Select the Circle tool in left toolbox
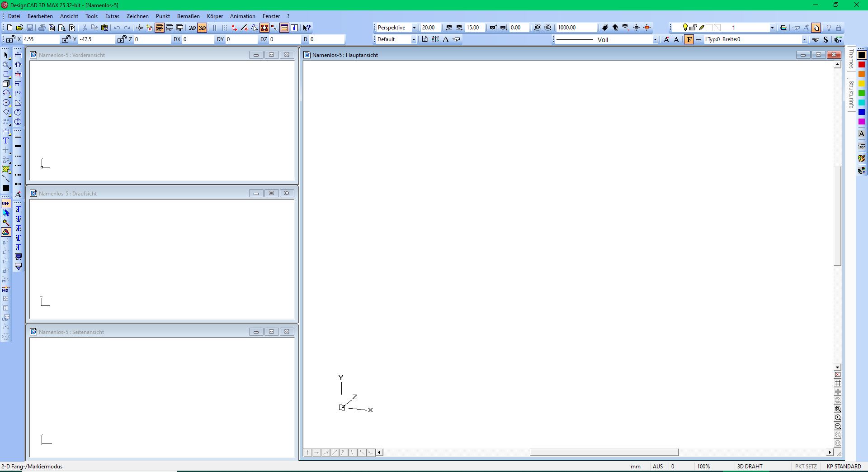This screenshot has height=472, width=868. click(x=6, y=103)
